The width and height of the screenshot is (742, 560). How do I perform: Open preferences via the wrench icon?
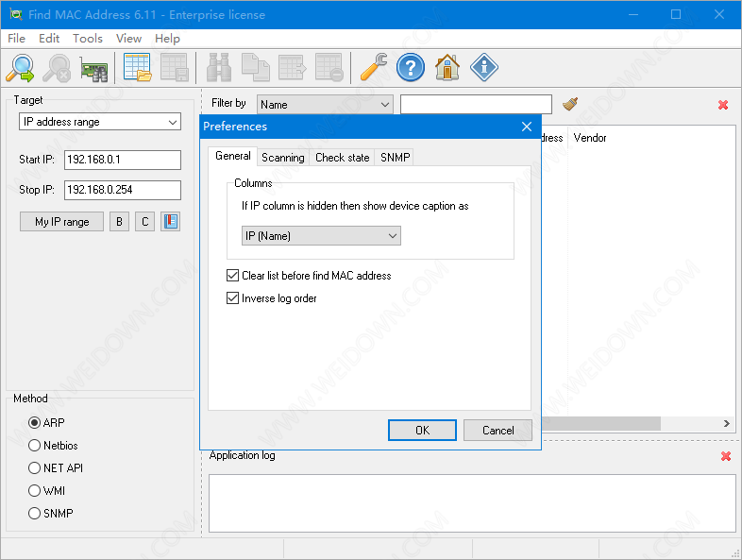click(x=374, y=68)
